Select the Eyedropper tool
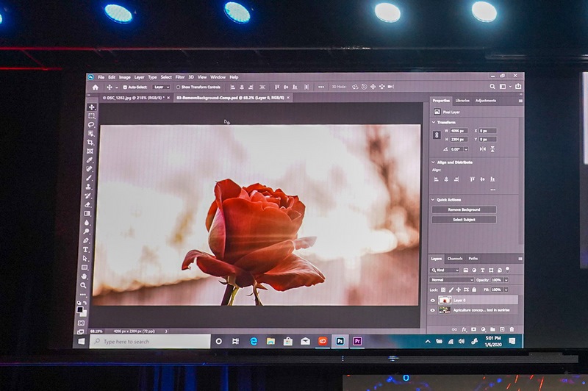Screen dimensions: 588x391 [89, 160]
